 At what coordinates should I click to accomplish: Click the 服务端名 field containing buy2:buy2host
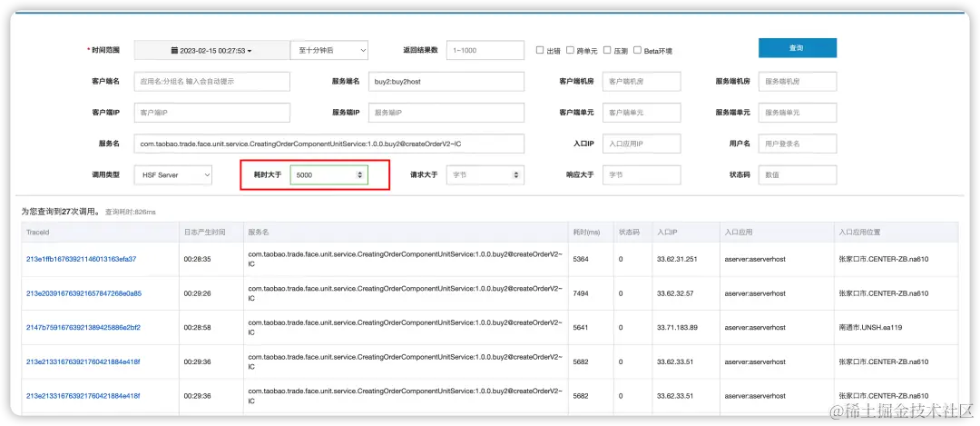coord(446,82)
